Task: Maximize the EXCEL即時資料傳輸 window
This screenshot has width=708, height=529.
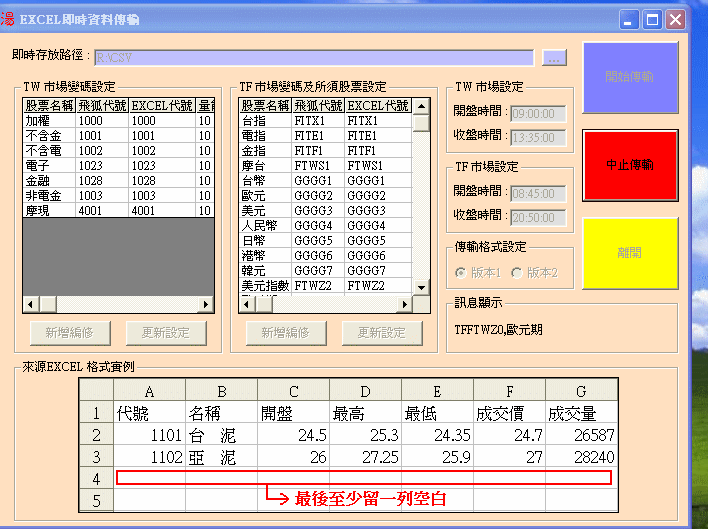Action: (x=652, y=19)
